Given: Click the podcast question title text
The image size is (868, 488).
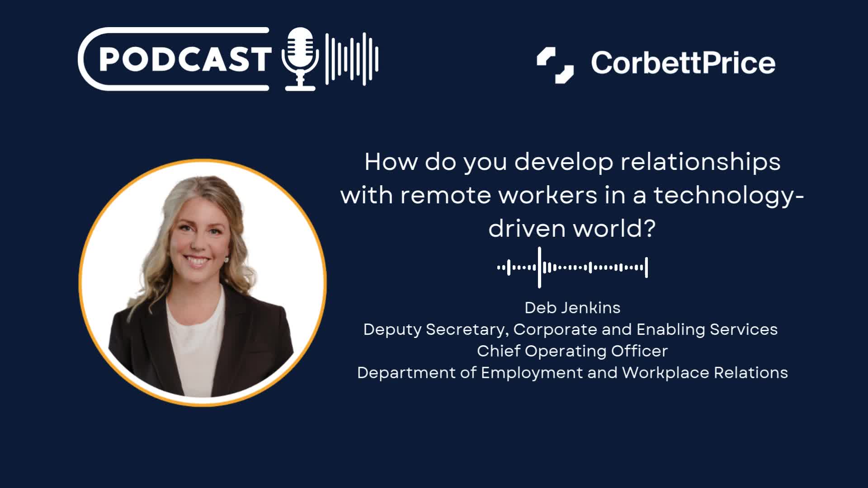Looking at the screenshot, I should click(x=572, y=195).
